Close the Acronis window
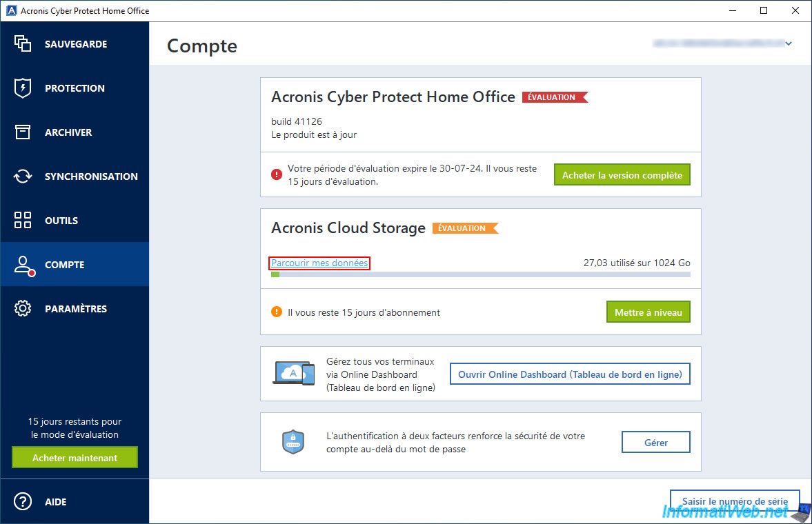Screen dimensions: 812x524 pyautogui.click(x=795, y=10)
